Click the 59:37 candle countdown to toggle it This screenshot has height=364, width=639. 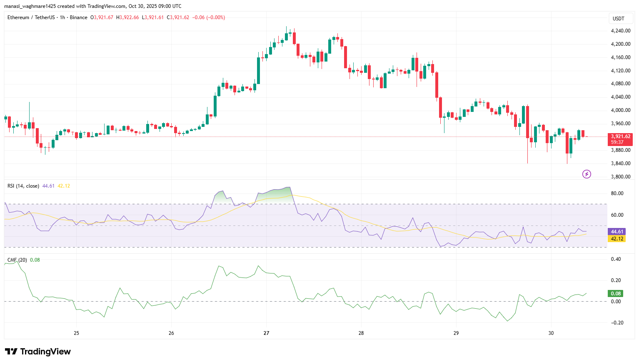click(617, 142)
